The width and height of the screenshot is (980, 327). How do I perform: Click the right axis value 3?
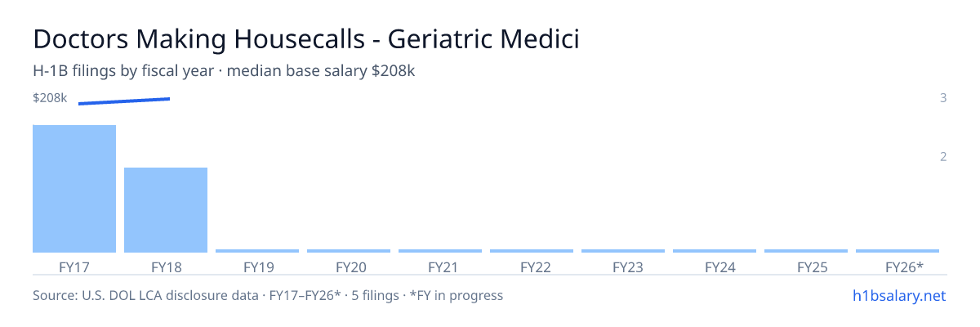pyautogui.click(x=943, y=98)
